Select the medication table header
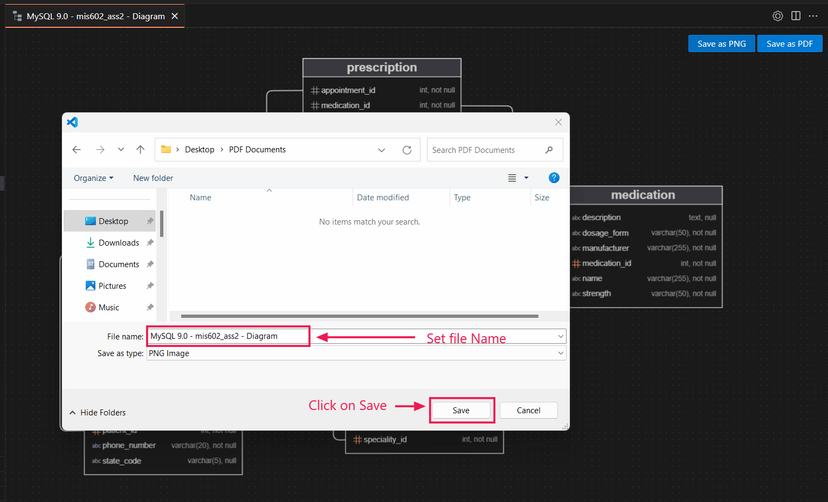Image resolution: width=828 pixels, height=502 pixels. [x=643, y=195]
